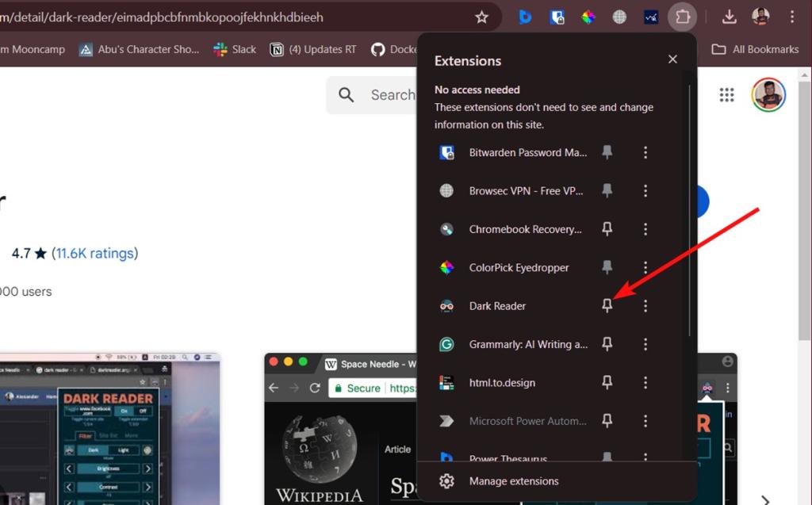Click the Extensions puzzle-piece icon
This screenshot has height=505, width=812.
(683, 17)
